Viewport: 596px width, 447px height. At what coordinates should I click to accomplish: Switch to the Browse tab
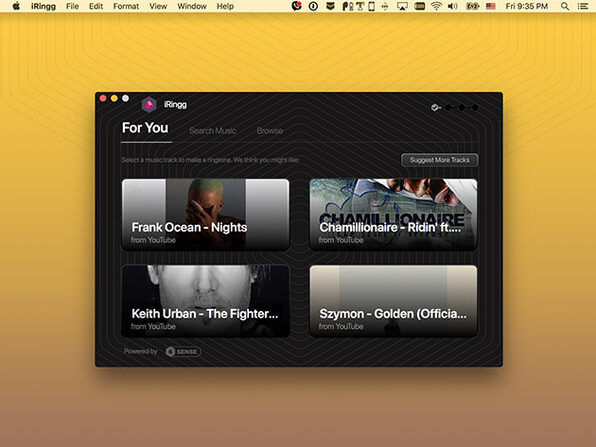(x=269, y=131)
